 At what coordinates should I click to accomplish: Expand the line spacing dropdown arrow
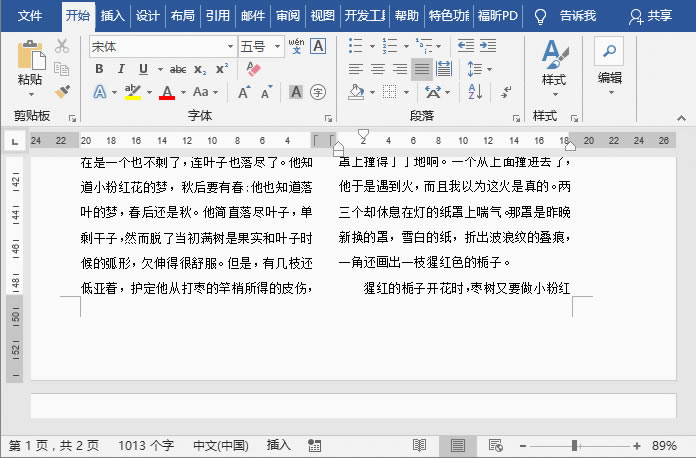pos(490,69)
